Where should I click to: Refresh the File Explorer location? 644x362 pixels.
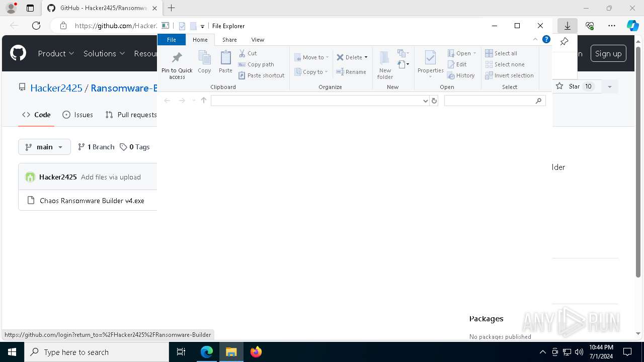click(x=434, y=101)
